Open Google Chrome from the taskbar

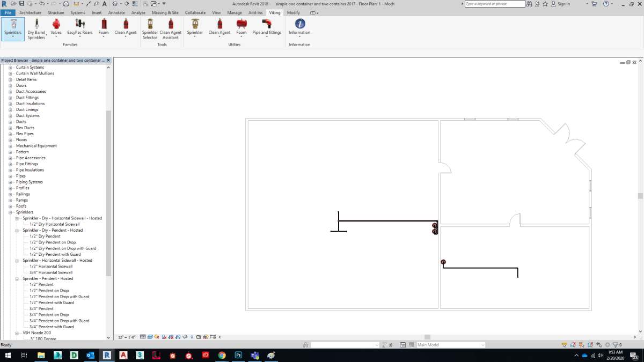pos(222,355)
